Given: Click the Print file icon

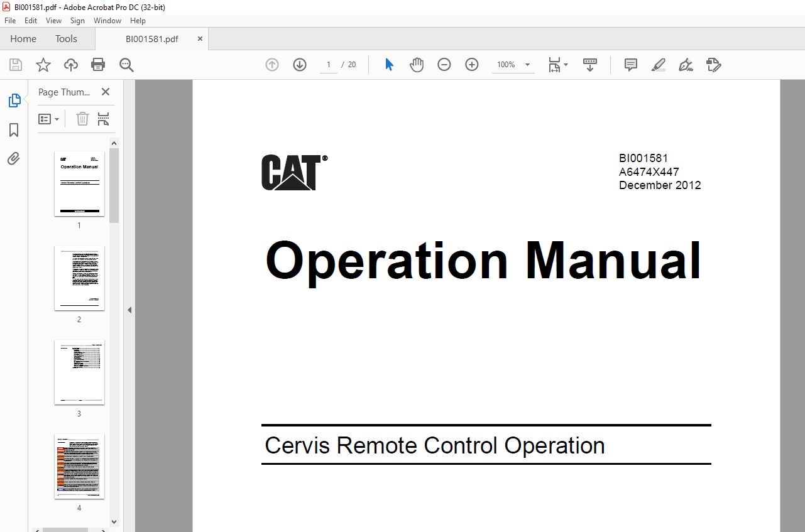Looking at the screenshot, I should [x=98, y=65].
